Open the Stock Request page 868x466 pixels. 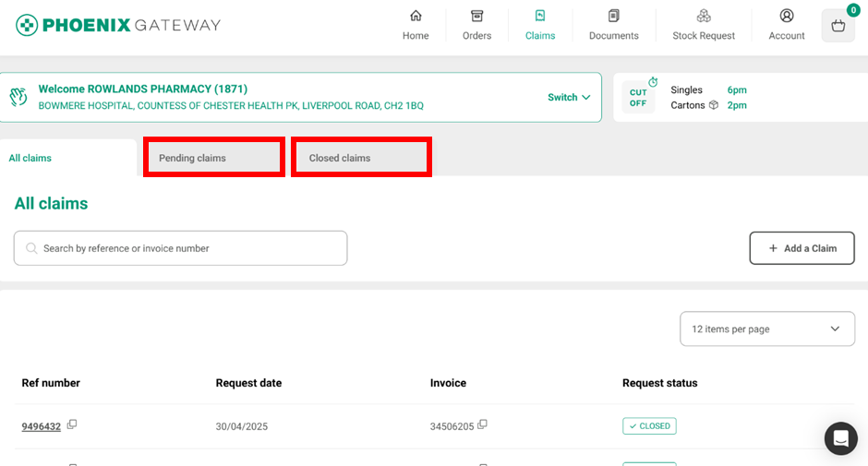click(x=704, y=25)
